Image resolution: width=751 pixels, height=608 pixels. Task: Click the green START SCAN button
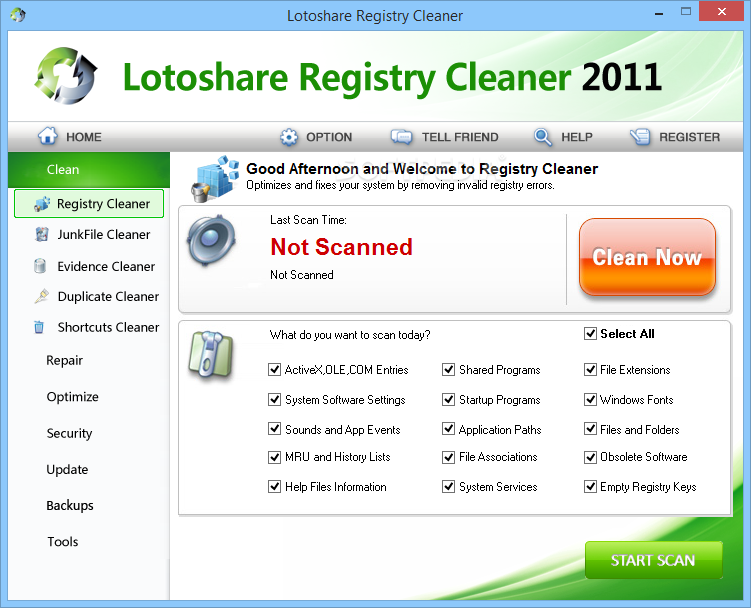tap(653, 560)
